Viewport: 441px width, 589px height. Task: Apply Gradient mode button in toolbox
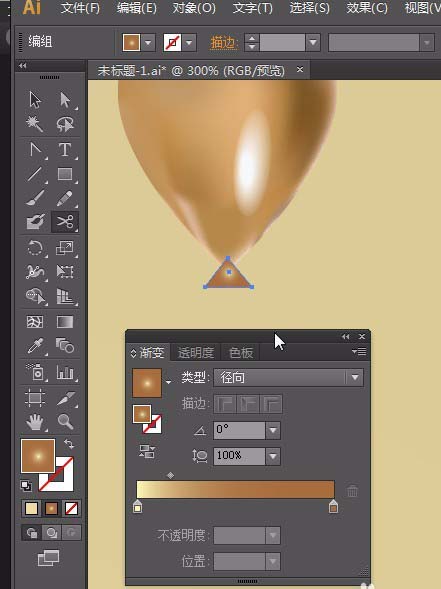[51, 509]
